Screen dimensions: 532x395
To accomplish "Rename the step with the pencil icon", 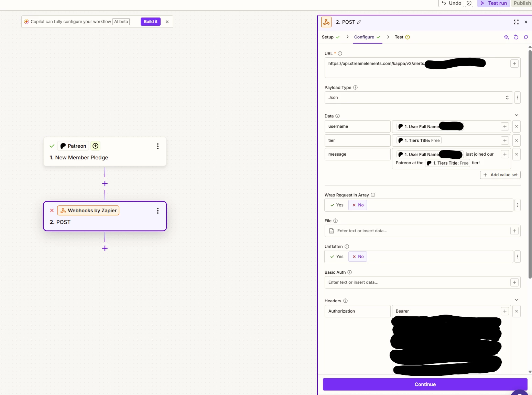I will click(x=359, y=22).
